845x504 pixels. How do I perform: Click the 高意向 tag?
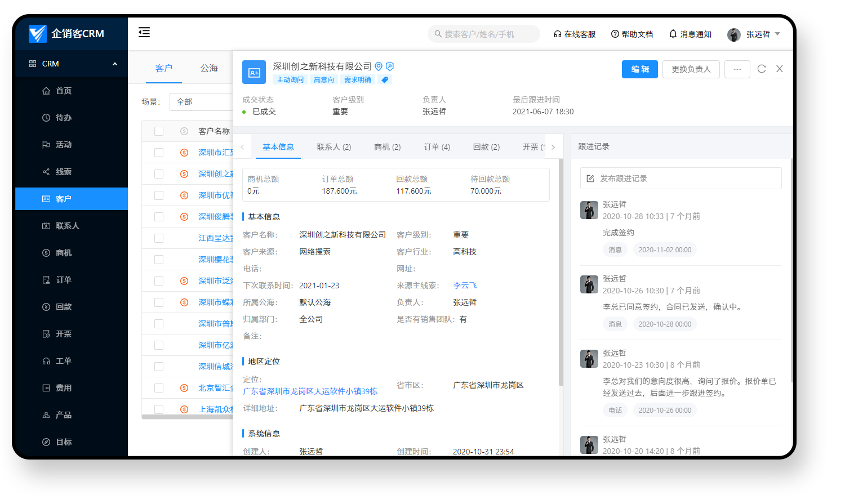tap(324, 80)
